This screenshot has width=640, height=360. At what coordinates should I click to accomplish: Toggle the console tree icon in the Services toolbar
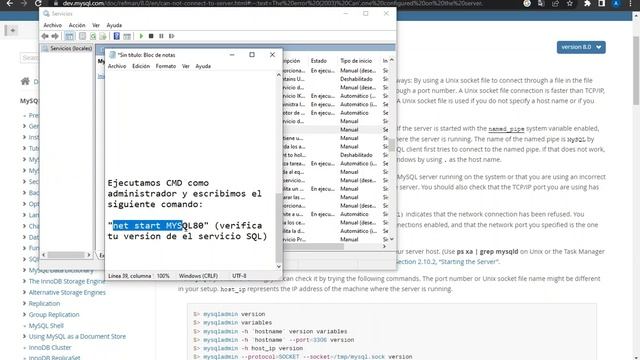69,36
